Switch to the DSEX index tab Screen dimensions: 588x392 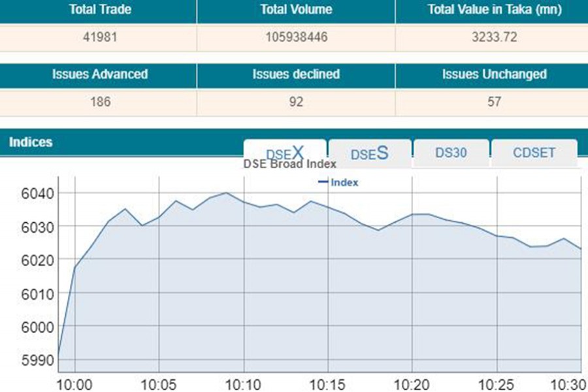[285, 152]
